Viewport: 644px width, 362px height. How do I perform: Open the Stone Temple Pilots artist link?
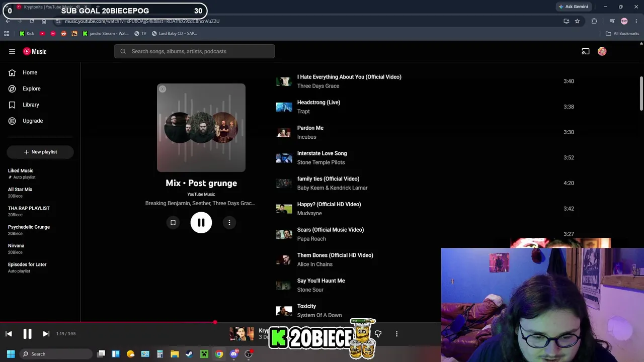[321, 162]
